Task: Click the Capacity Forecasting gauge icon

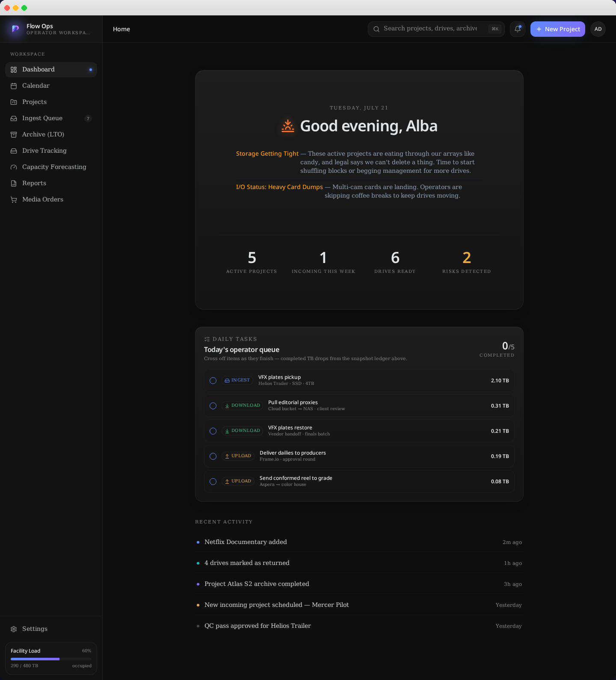Action: click(x=14, y=167)
